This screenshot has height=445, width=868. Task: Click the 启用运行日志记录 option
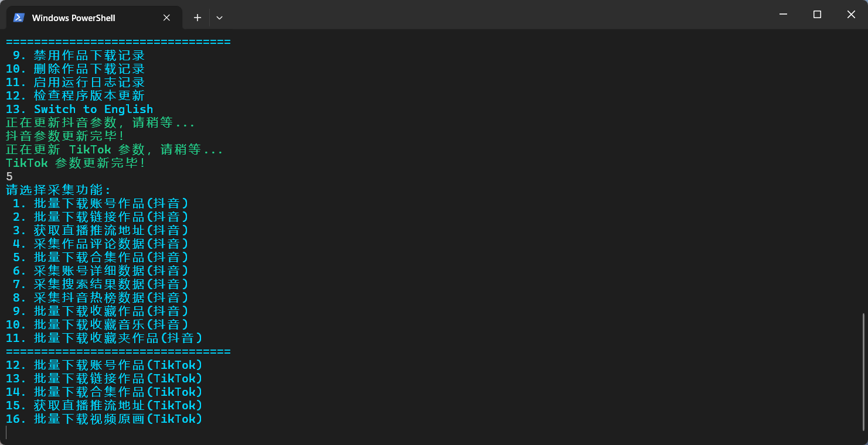(x=75, y=82)
